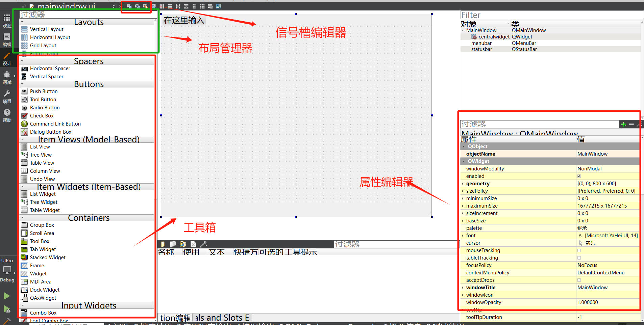This screenshot has width=644, height=325.
Task: Switch to Edit Signals/Slots mode icon
Action: (x=138, y=6)
